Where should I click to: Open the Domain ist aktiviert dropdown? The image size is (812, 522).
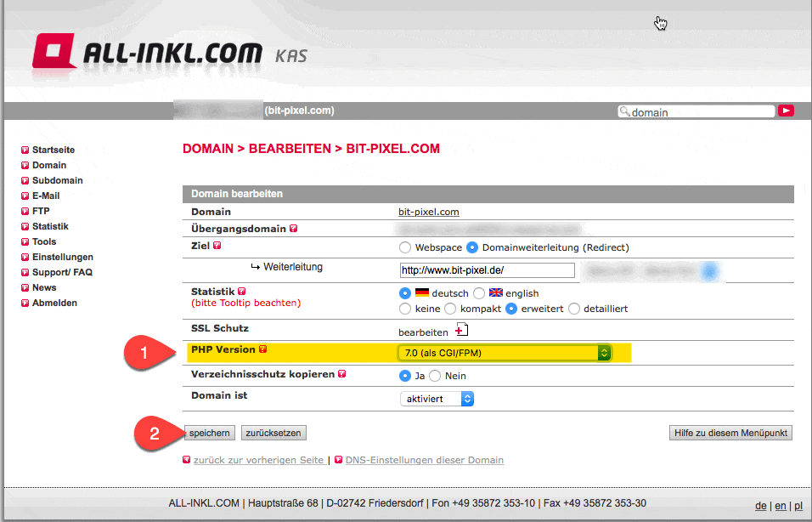437,399
